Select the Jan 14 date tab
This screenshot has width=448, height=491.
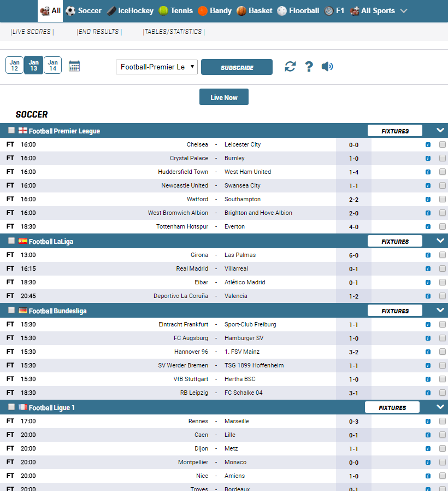(52, 65)
